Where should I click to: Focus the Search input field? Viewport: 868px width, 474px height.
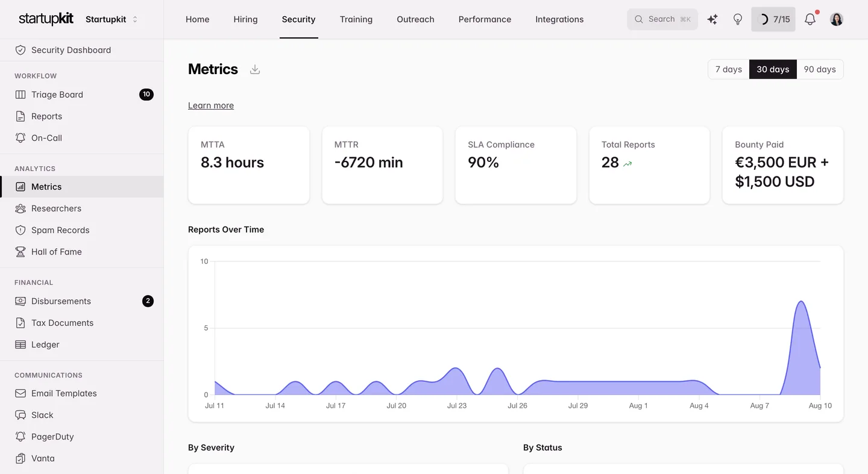pyautogui.click(x=662, y=19)
